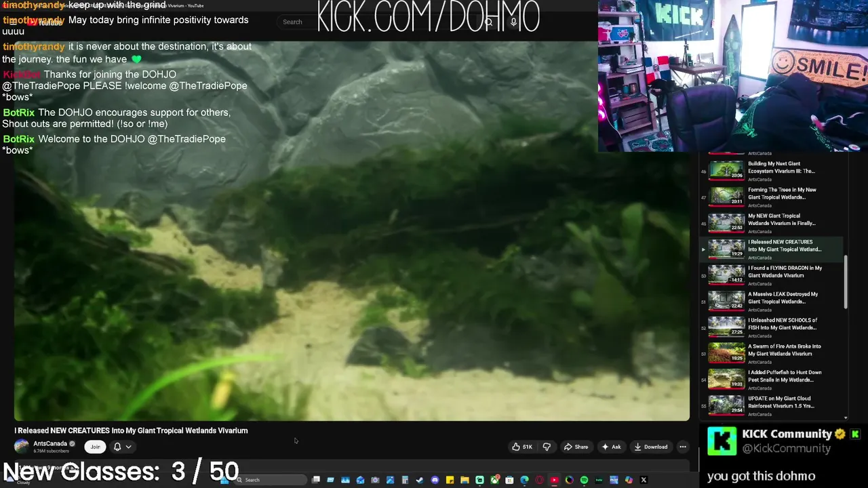This screenshot has width=868, height=488.
Task: Open the YouTube hamburger guide menu
Action: tap(13, 22)
